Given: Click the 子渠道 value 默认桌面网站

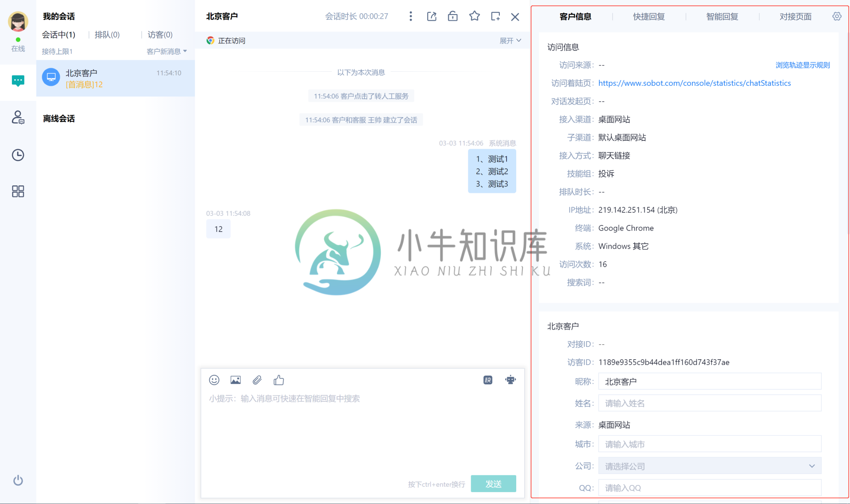Looking at the screenshot, I should coord(622,137).
